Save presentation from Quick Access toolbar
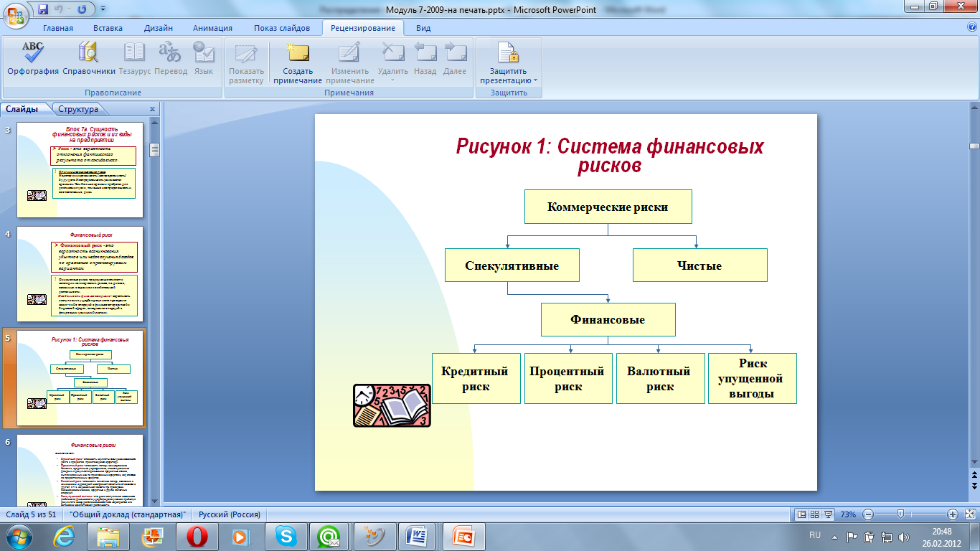980x551 pixels. tap(43, 9)
